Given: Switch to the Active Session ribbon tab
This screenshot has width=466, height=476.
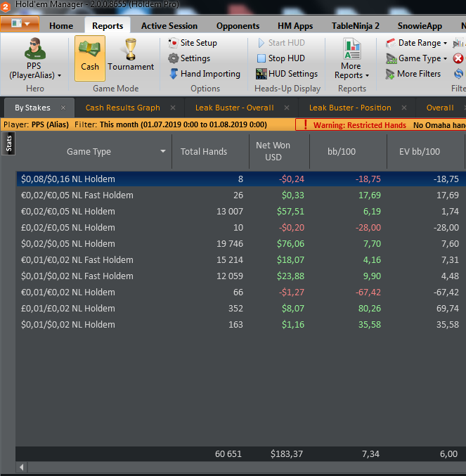Looking at the screenshot, I should coord(169,26).
